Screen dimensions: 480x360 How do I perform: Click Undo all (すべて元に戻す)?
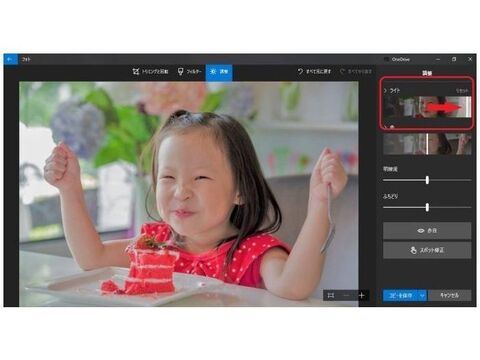click(x=314, y=71)
